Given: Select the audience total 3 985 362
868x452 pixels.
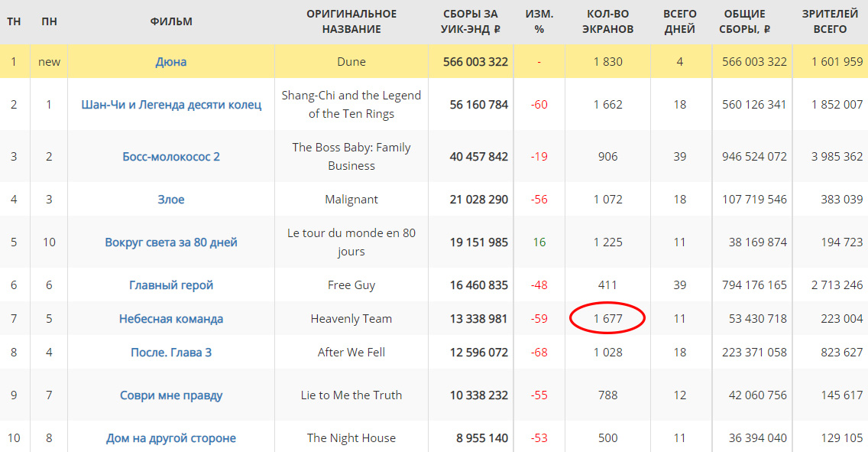Looking at the screenshot, I should coord(837,156).
